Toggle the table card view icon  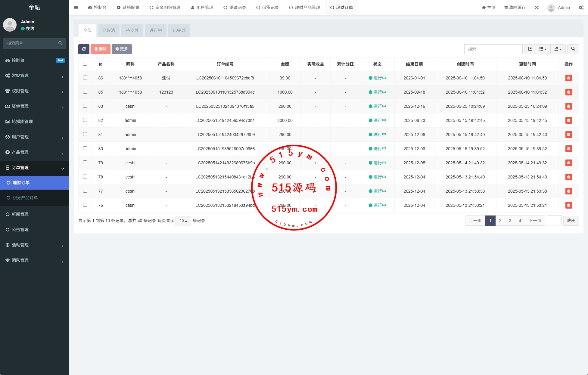(530, 49)
